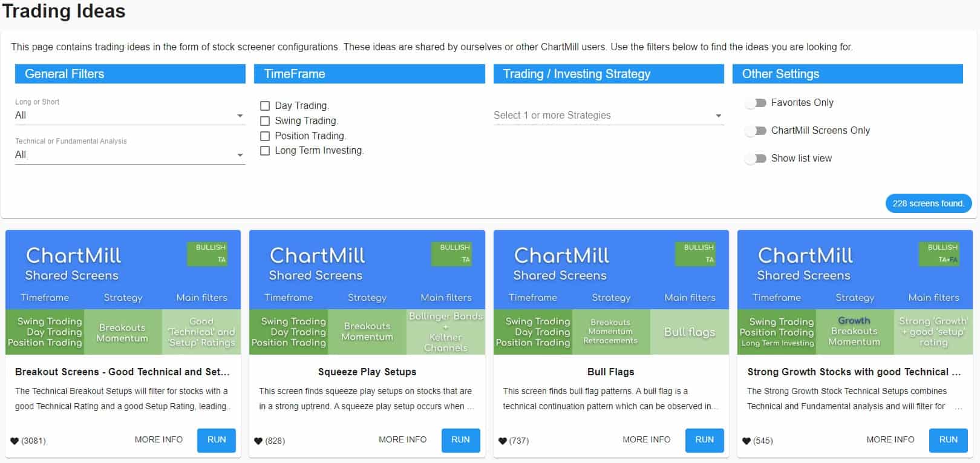Click the 228 screens found badge

928,203
